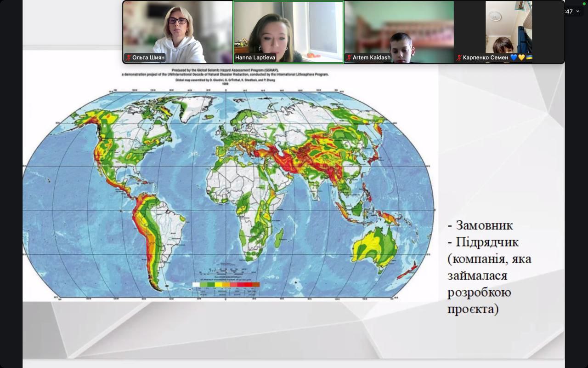
Task: Click the green status dot in top-right corner
Action: [584, 4]
